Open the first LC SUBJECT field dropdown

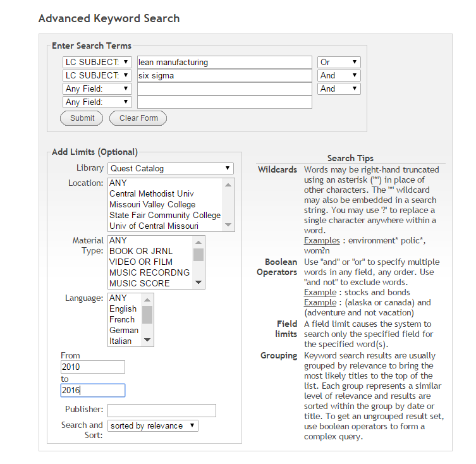pyautogui.click(x=97, y=62)
